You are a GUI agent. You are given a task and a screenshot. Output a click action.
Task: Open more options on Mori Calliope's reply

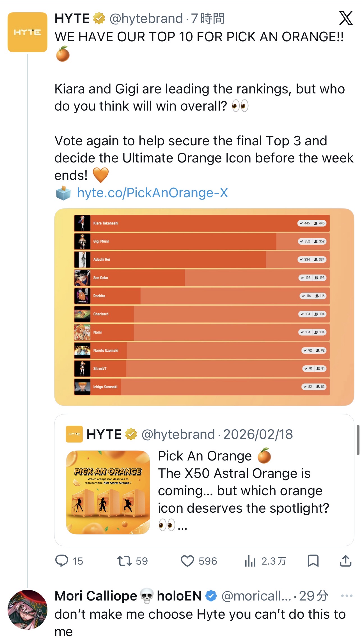[x=347, y=596]
